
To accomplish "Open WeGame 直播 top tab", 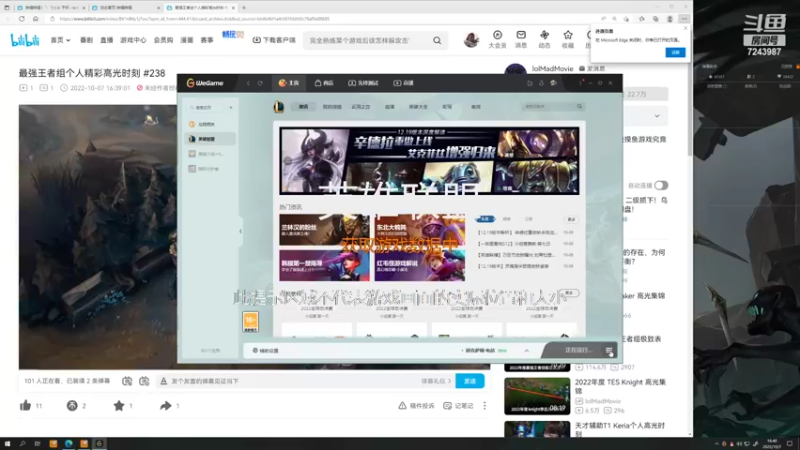I will [404, 83].
